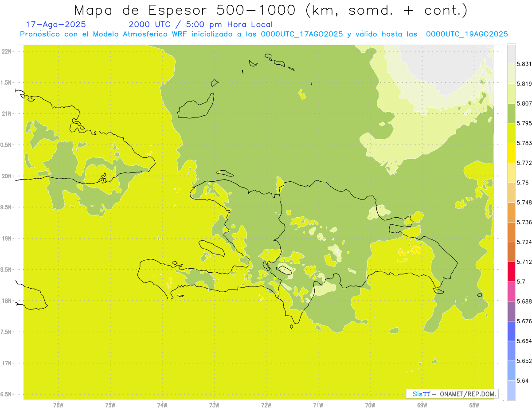Viewport: 532px width, 411px height.
Task: Pick the gray swatch above 5.831
Action: [511, 54]
